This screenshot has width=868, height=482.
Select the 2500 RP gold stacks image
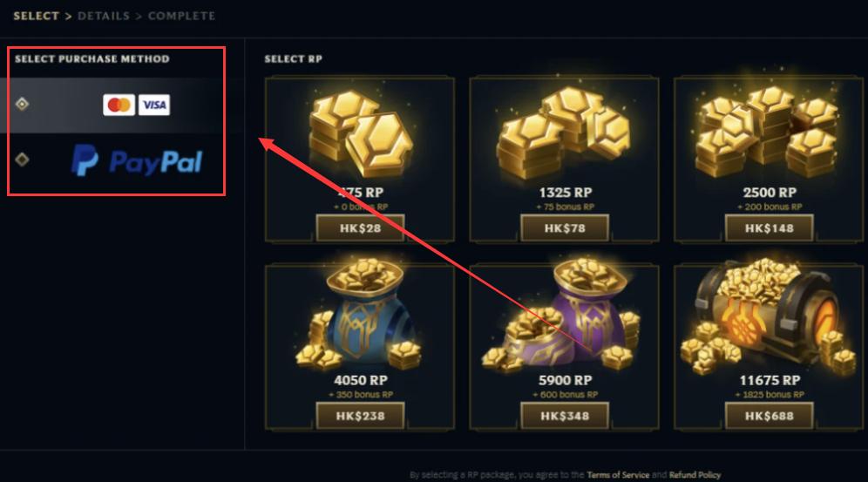coord(769,132)
